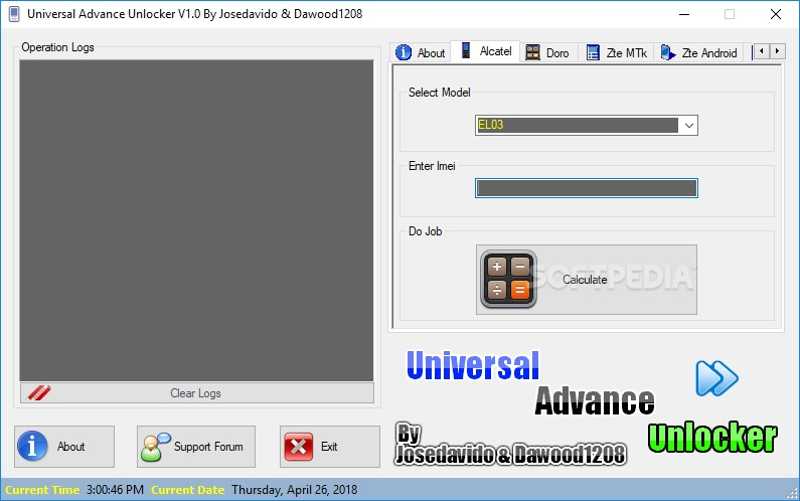Click the blue double-arrow icon near the logo
Image resolution: width=800 pixels, height=501 pixels.
coord(717,378)
